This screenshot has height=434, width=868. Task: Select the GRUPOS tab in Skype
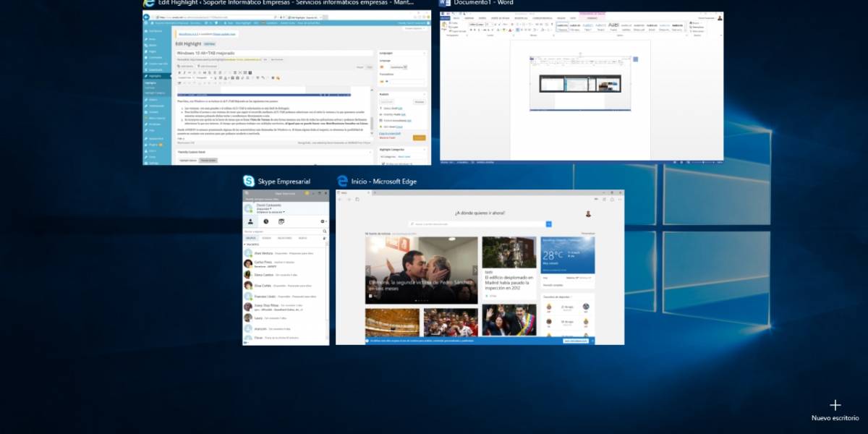(250, 238)
